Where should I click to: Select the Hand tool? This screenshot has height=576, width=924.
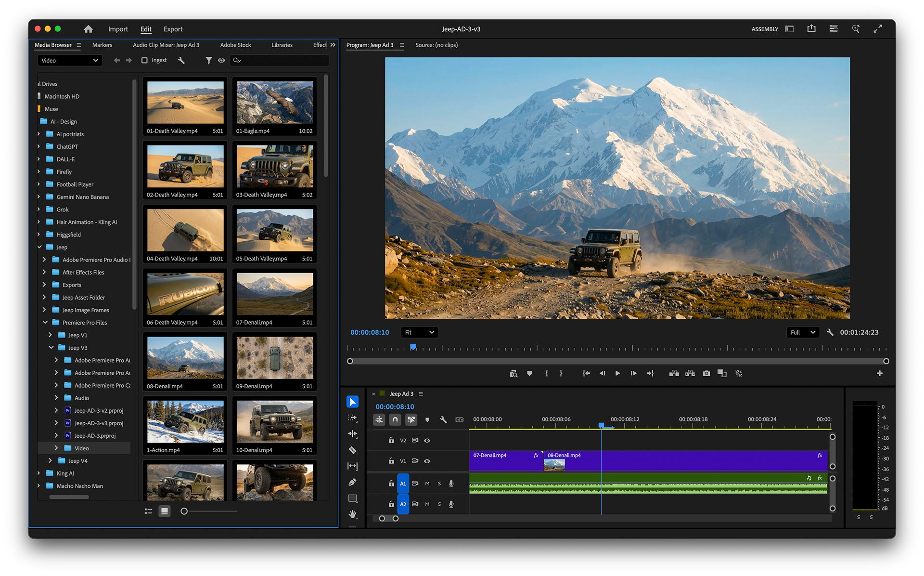point(352,514)
